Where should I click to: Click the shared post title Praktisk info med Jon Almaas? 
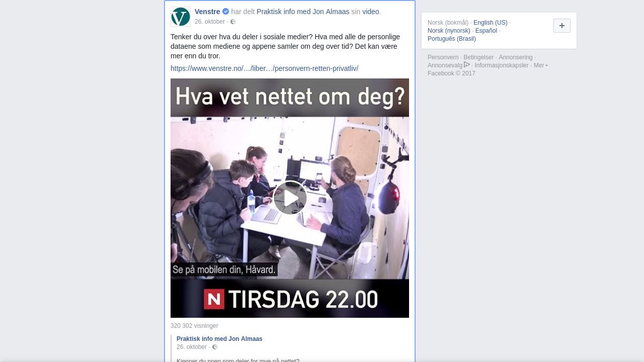pos(219,339)
